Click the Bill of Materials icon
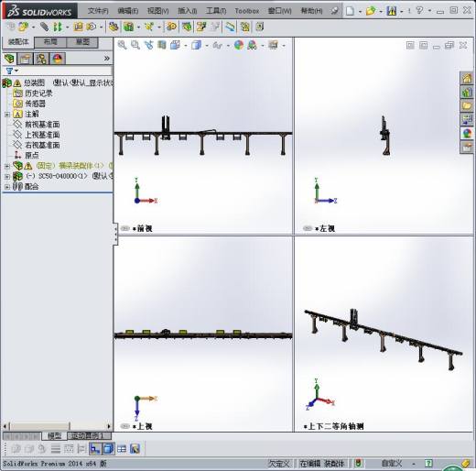This screenshot has height=471, width=476. [187, 27]
